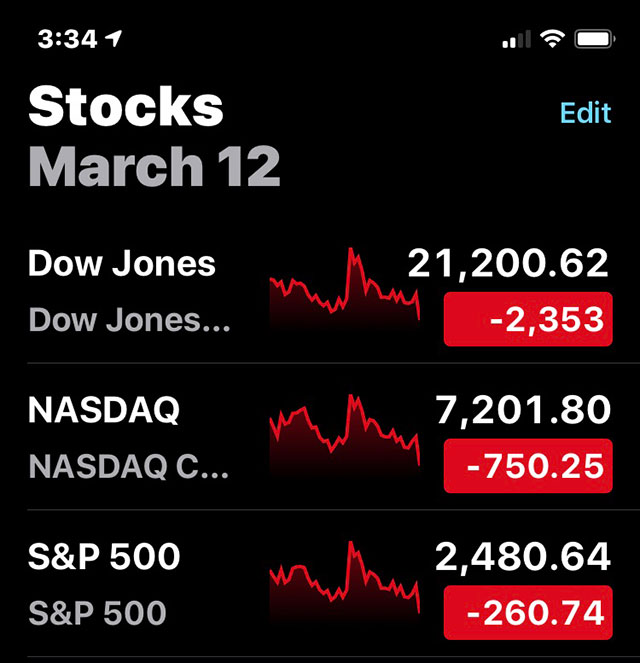Tap the Wi-Fi status icon
This screenshot has height=663, width=640.
pyautogui.click(x=552, y=39)
